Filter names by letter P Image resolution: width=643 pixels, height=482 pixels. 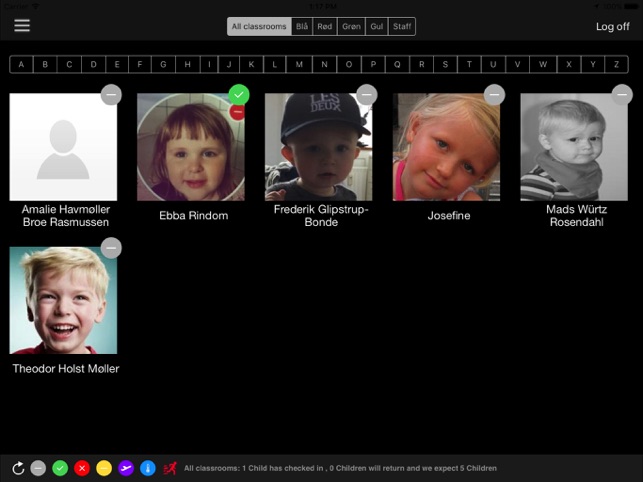coord(373,64)
